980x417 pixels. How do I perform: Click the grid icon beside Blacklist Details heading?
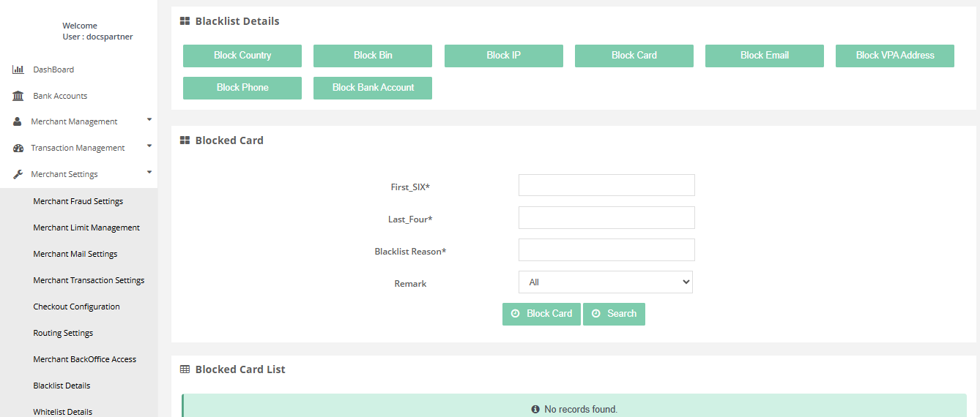click(x=185, y=21)
